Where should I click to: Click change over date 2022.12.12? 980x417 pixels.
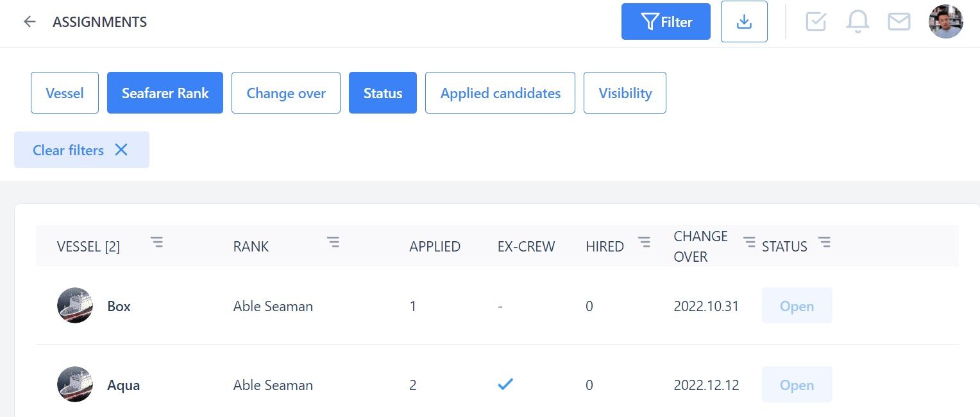(x=706, y=386)
